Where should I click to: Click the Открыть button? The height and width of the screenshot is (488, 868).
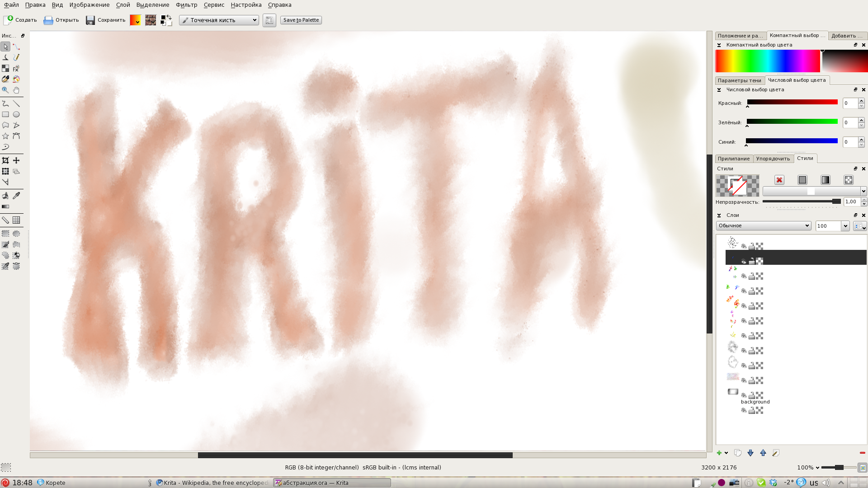click(61, 20)
